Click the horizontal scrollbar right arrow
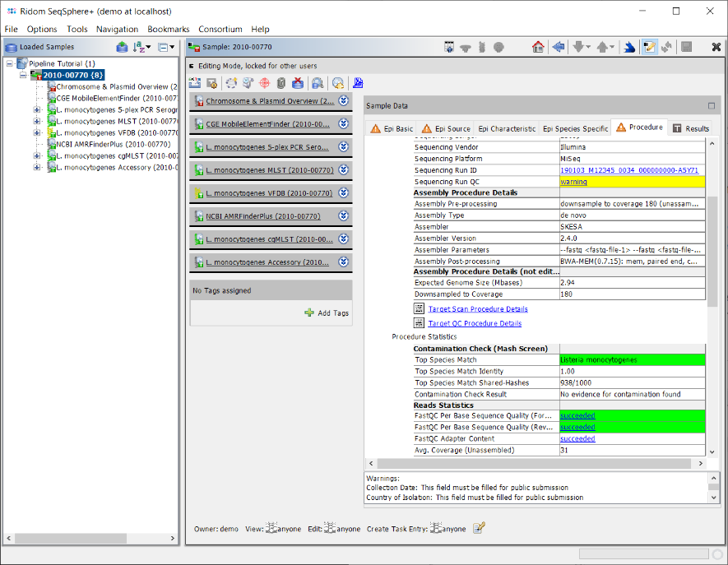 pos(701,463)
